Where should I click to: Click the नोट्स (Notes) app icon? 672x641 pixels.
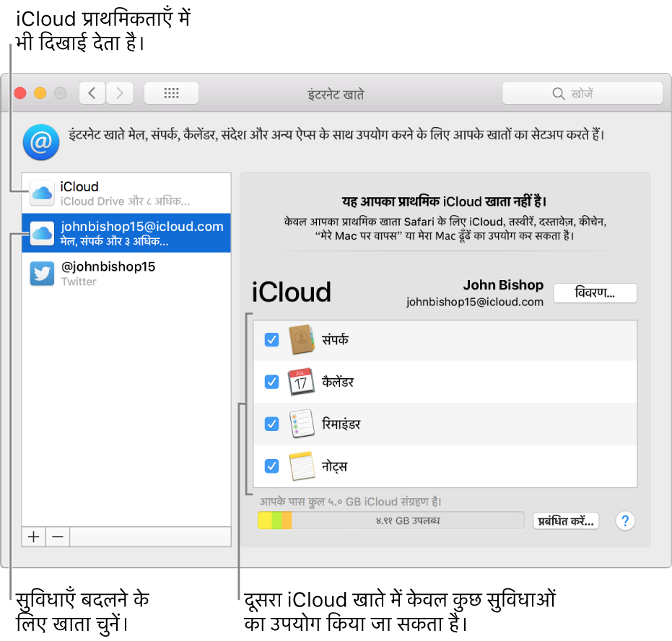point(302,466)
